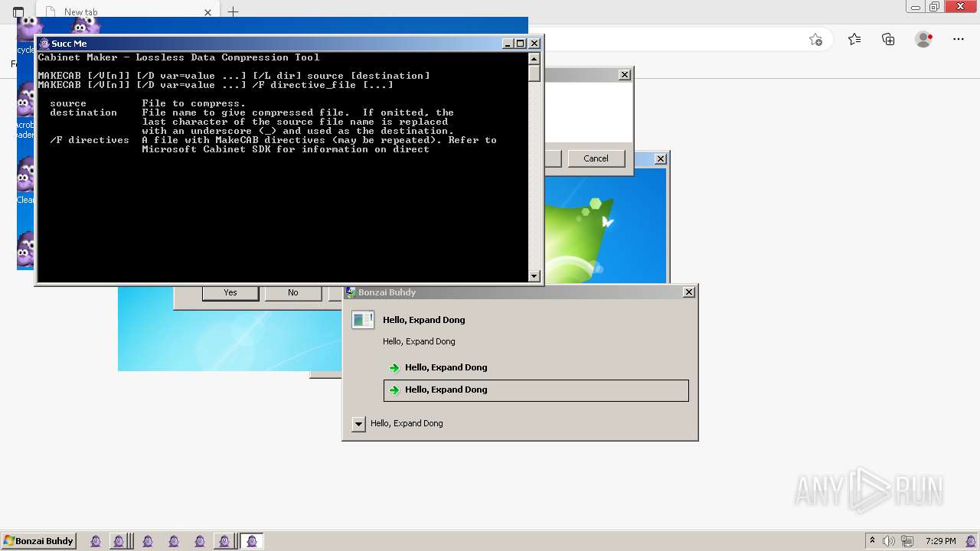Maximize the Succ Me console window

point(521,44)
